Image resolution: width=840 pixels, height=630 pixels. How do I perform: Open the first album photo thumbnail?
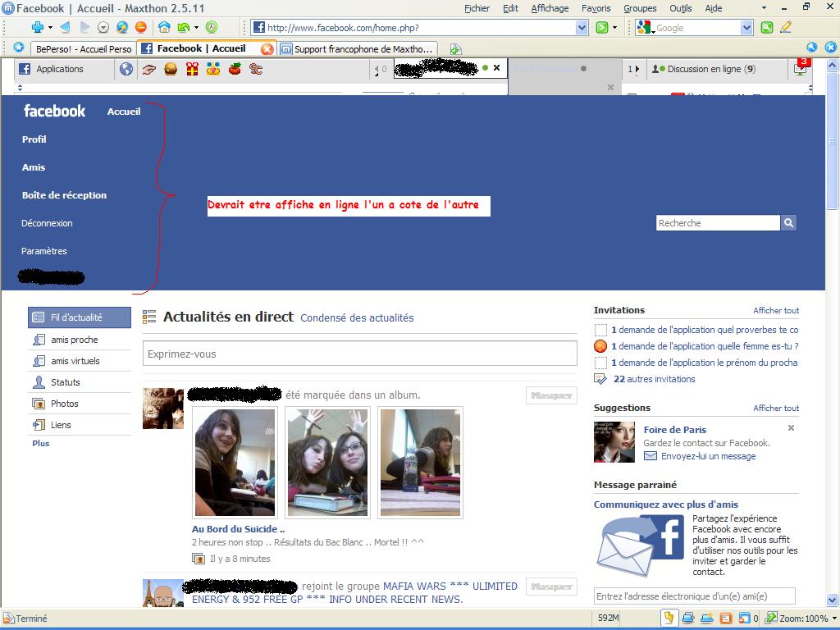coord(235,463)
